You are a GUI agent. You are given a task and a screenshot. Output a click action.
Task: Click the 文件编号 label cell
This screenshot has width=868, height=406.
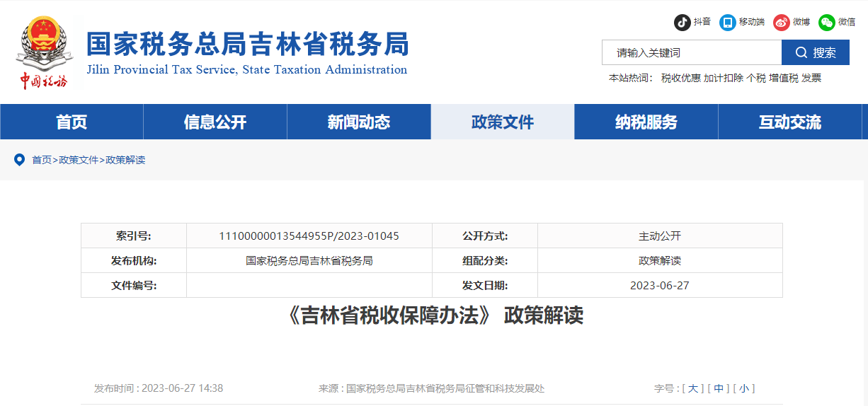coord(134,286)
